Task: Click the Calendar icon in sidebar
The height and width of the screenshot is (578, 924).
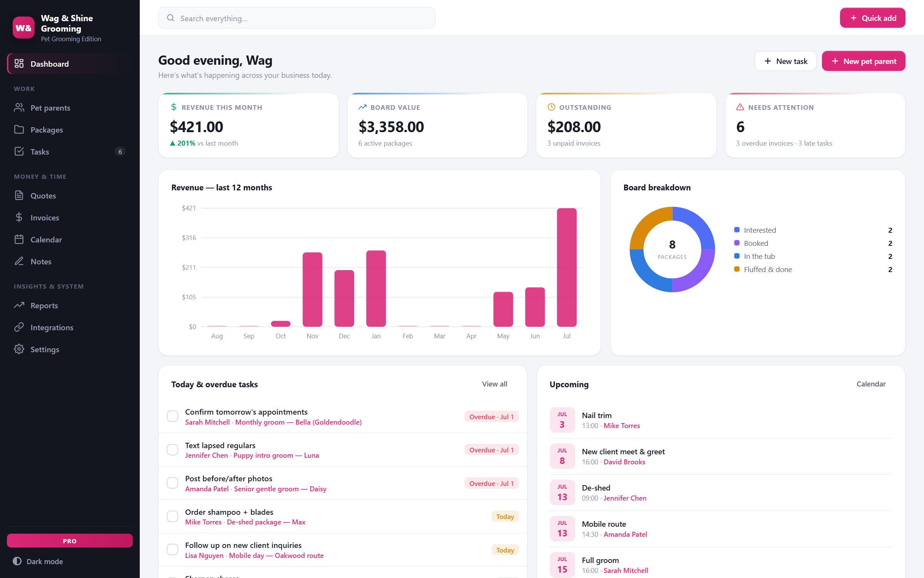Action: point(19,239)
